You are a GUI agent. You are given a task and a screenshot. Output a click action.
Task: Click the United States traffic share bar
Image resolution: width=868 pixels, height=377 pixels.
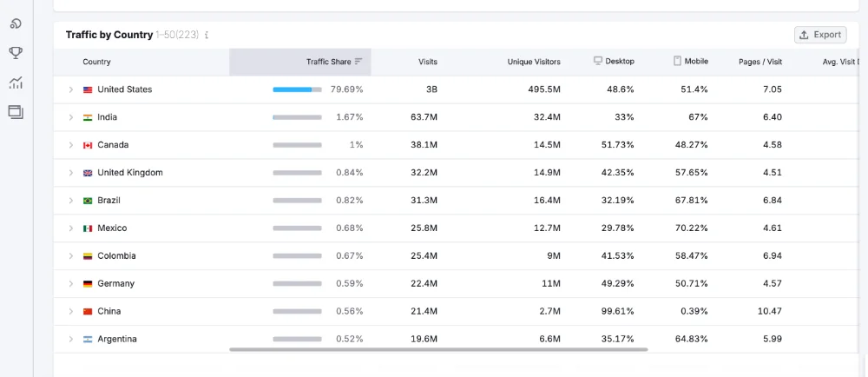(297, 89)
